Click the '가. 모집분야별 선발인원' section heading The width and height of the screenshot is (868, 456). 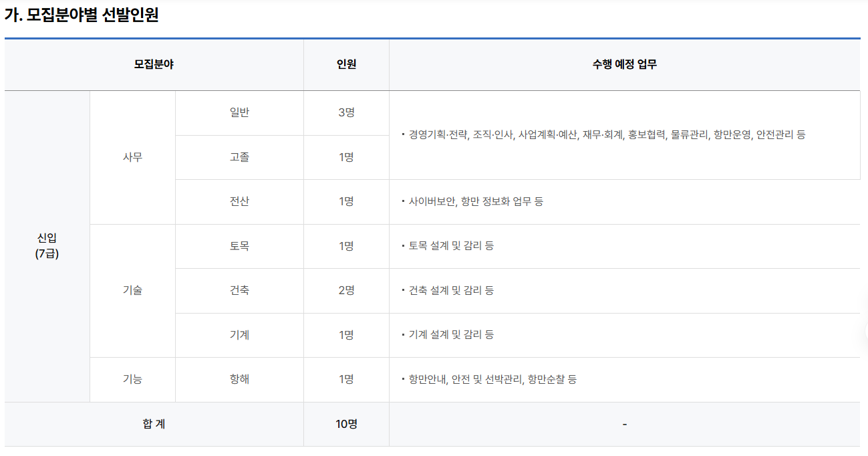pos(82,15)
